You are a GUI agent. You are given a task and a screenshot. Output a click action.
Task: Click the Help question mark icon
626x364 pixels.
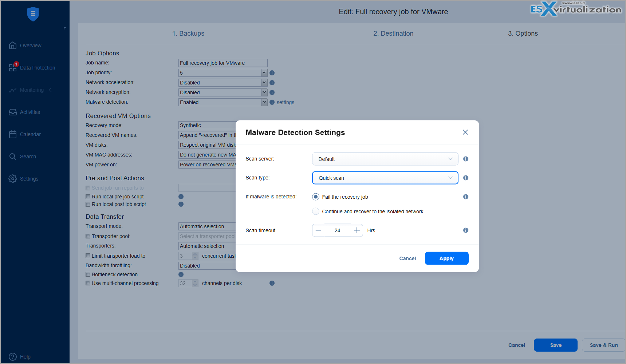point(13,357)
